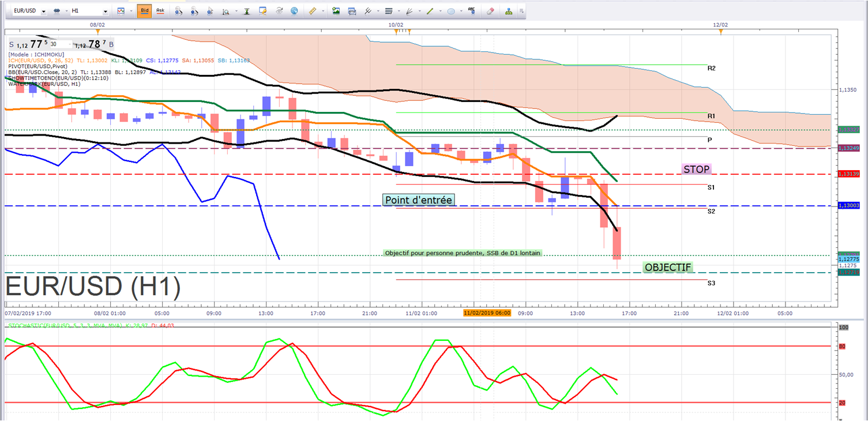Screen dimensions: 868x421
Task: Click the zoom in magnifier icon
Action: (179, 11)
